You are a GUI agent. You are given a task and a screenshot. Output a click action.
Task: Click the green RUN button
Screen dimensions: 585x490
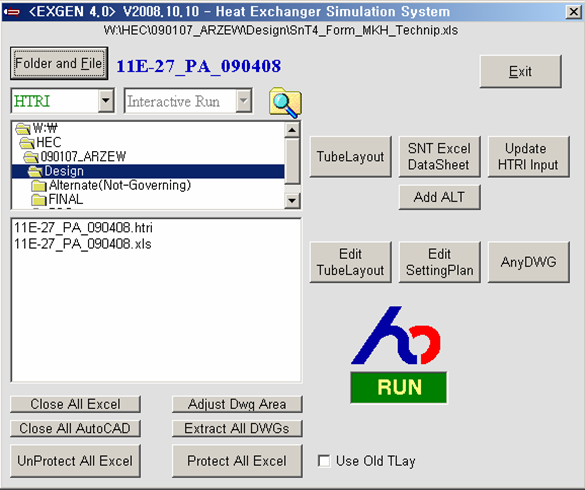coord(399,387)
